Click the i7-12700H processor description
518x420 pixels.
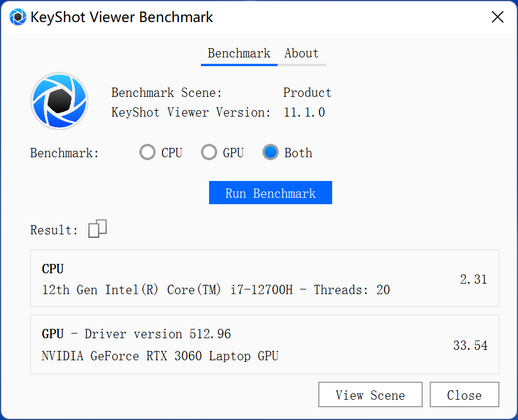point(215,290)
